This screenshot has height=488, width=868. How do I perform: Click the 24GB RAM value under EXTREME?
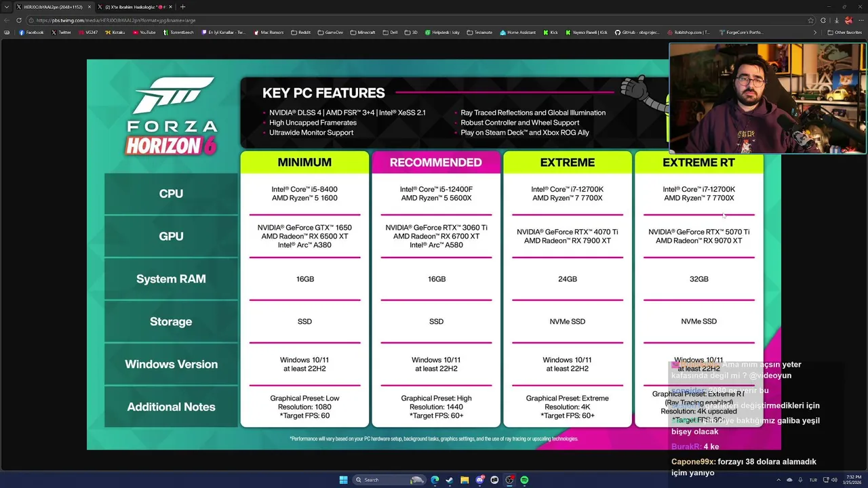click(x=568, y=279)
